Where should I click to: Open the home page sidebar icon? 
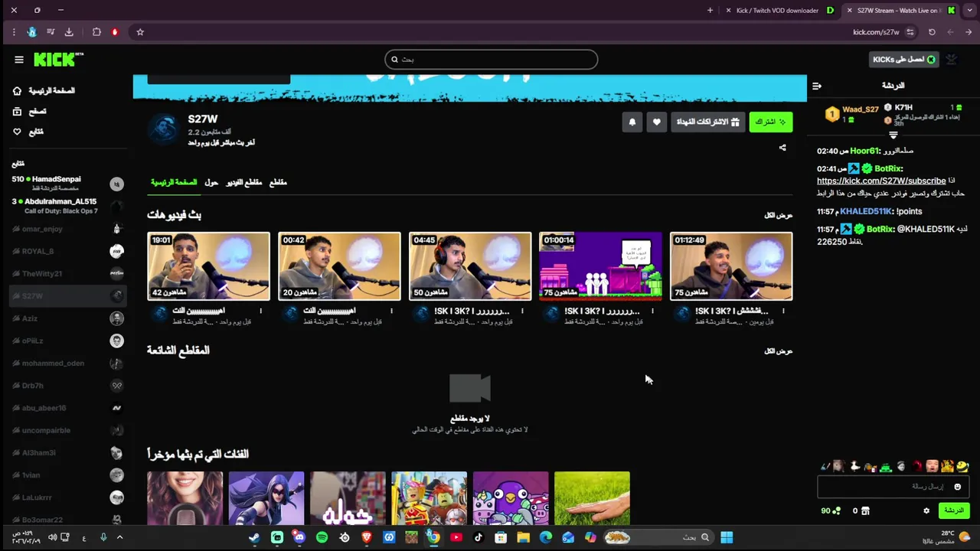(17, 90)
